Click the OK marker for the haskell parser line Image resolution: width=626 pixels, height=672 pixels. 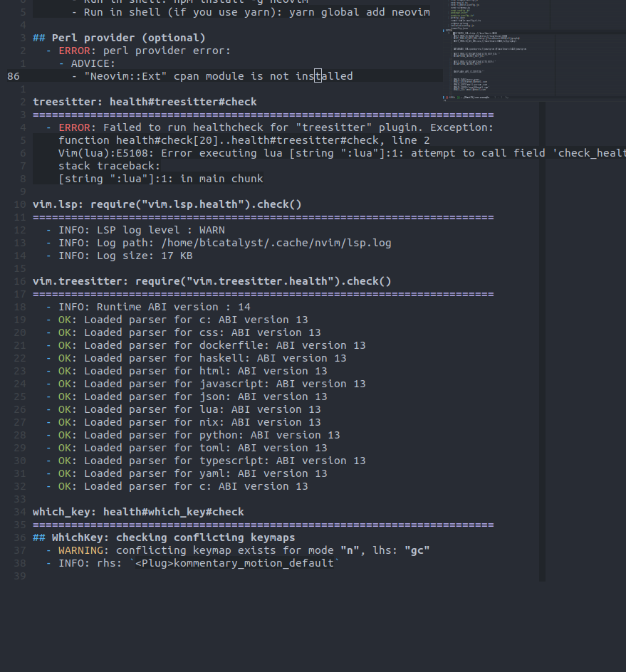click(x=65, y=357)
